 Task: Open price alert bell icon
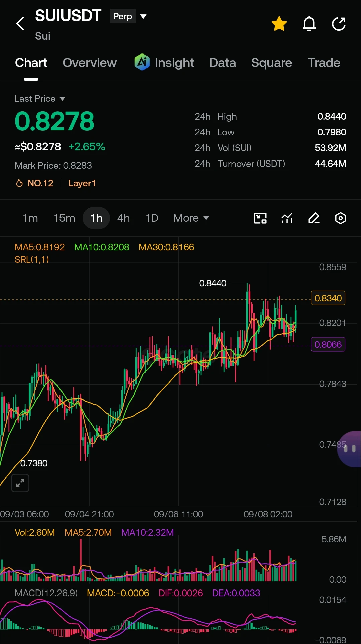click(309, 24)
